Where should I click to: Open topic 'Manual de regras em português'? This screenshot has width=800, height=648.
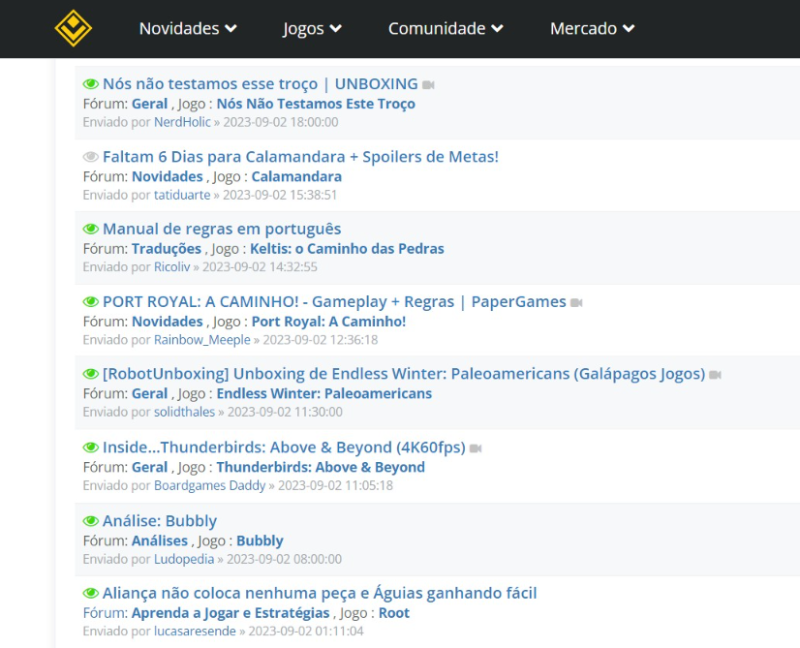click(x=222, y=229)
